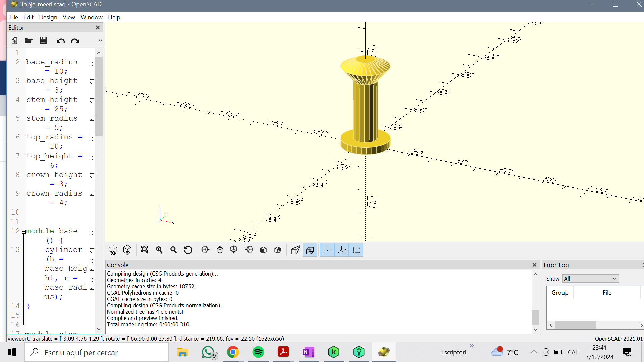Open Spotify from the taskbar
Viewport: 644px width, 362px height.
[x=258, y=352]
